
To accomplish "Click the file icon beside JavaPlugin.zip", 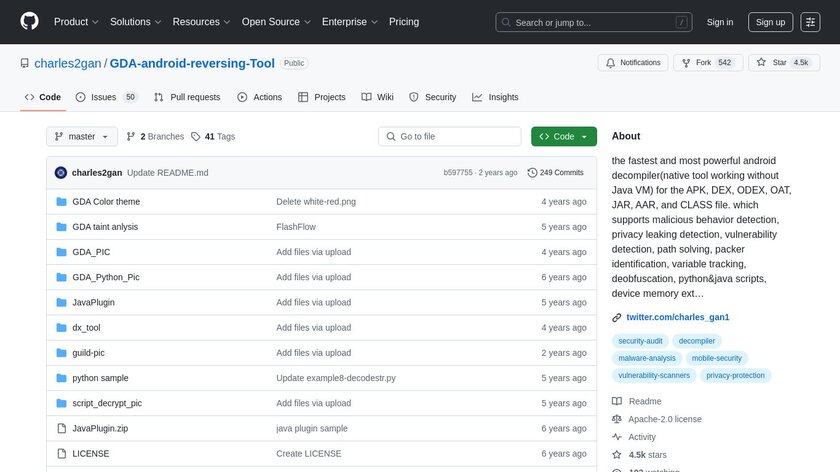I will point(61,428).
